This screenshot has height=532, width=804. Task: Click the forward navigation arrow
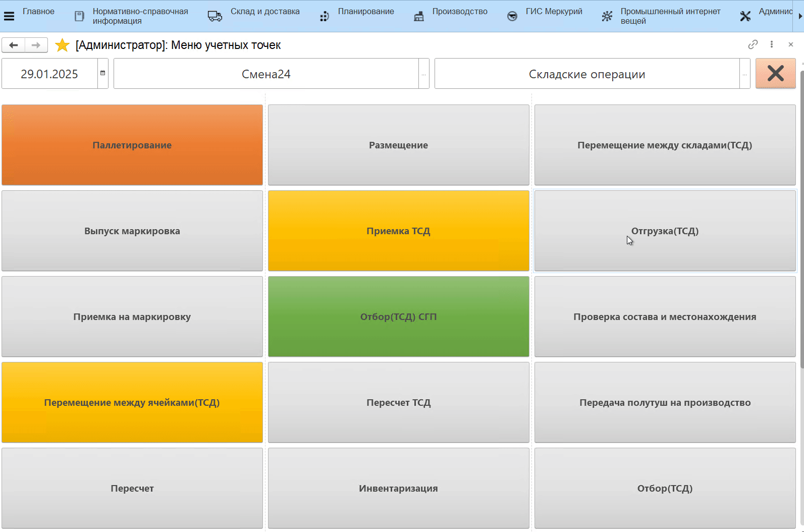(x=36, y=45)
